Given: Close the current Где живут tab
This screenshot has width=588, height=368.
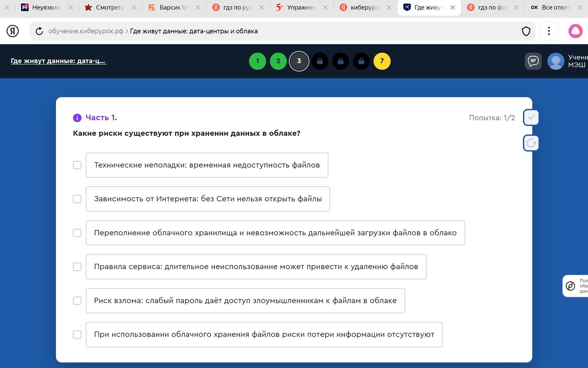Looking at the screenshot, I should tap(453, 7).
